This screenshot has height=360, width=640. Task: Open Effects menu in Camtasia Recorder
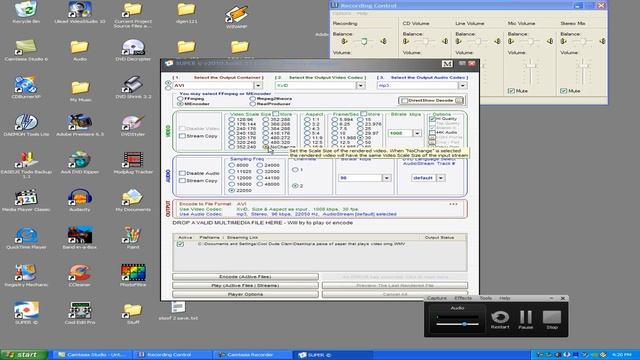(463, 298)
